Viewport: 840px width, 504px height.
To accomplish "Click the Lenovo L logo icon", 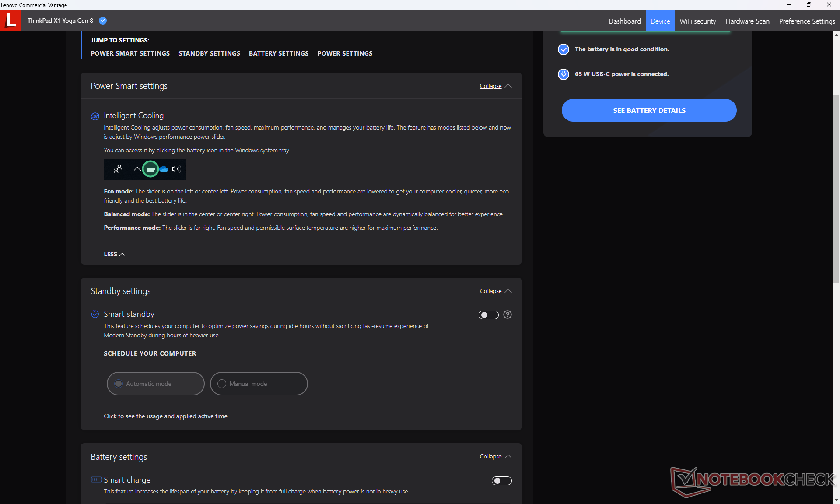I will (x=10, y=20).
